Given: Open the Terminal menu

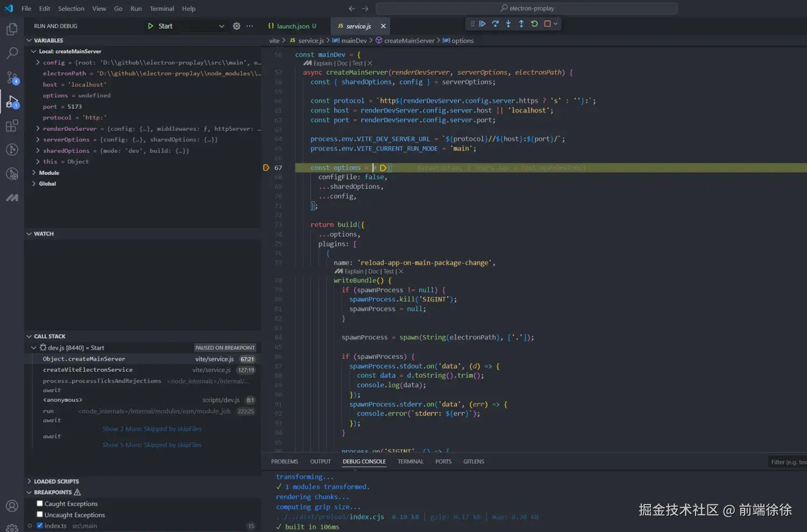Looking at the screenshot, I should (x=162, y=9).
